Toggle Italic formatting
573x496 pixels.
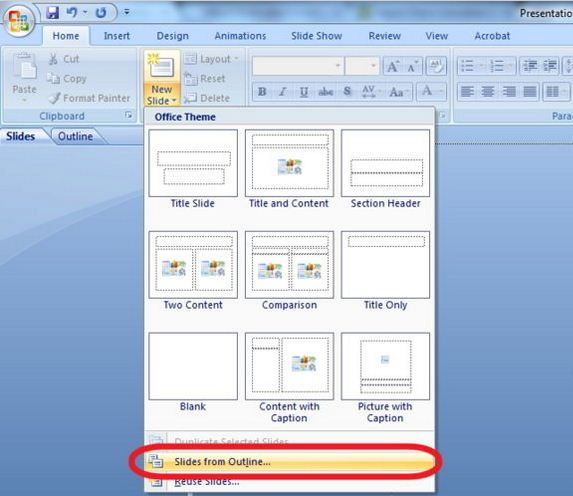click(x=282, y=91)
